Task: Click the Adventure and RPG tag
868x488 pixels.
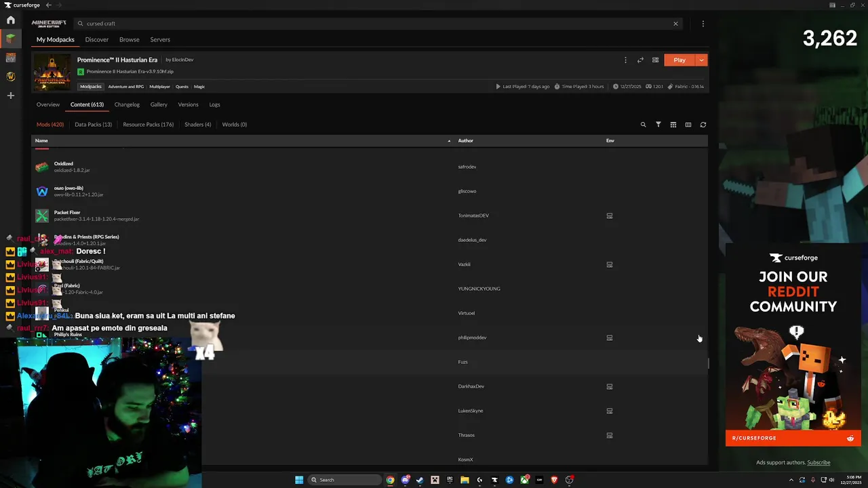Action: 126,87
